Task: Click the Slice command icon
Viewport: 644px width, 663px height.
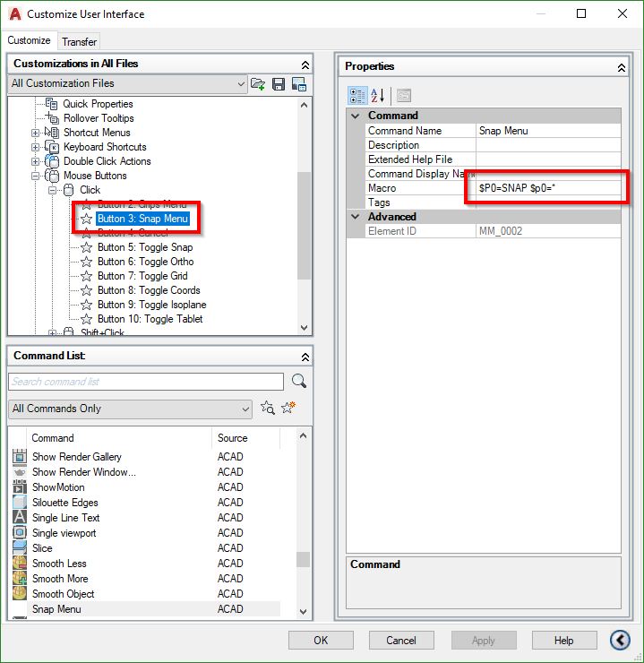Action: click(x=20, y=548)
